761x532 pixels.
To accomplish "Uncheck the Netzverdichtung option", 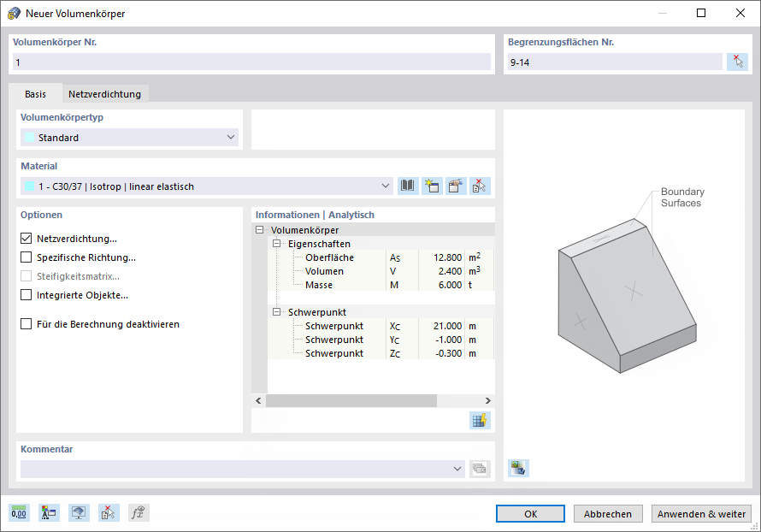I will tap(27, 239).
